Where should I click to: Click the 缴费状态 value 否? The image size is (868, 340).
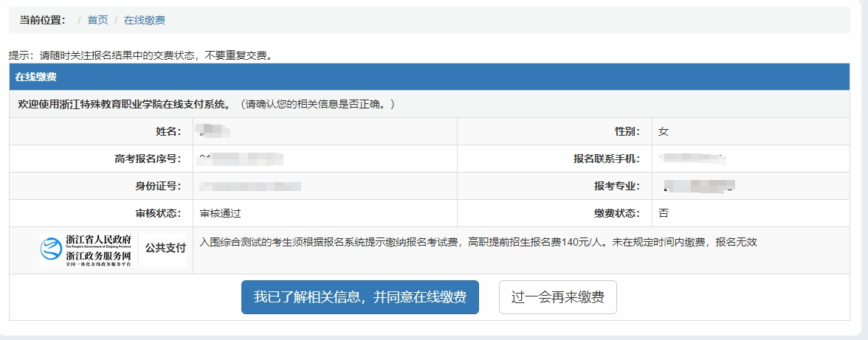pyautogui.click(x=663, y=213)
